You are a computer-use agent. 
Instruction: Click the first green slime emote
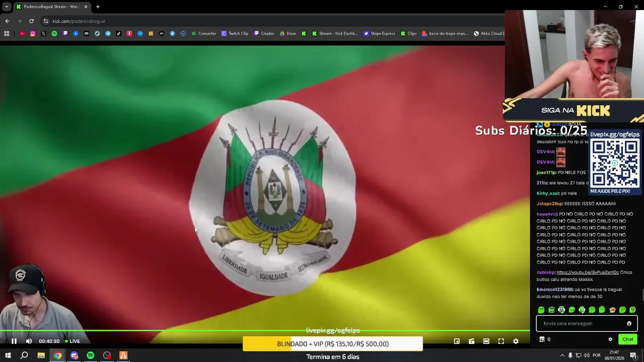click(x=541, y=310)
